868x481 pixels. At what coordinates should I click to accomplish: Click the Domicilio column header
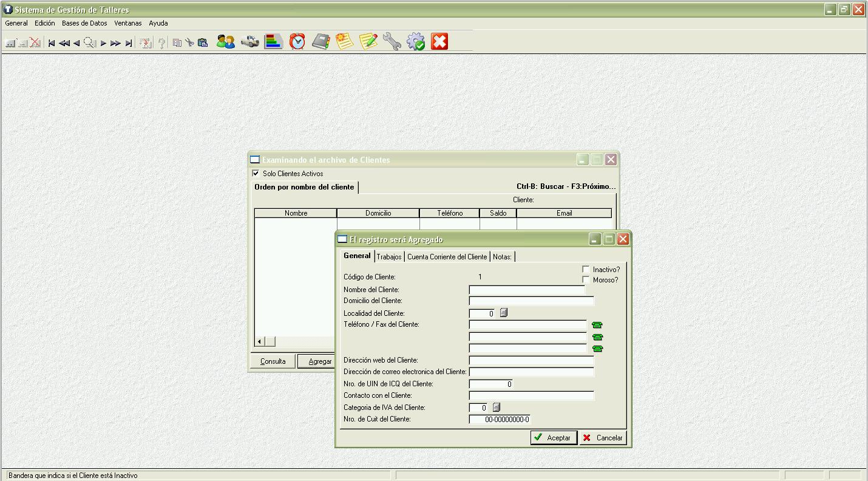tap(378, 213)
